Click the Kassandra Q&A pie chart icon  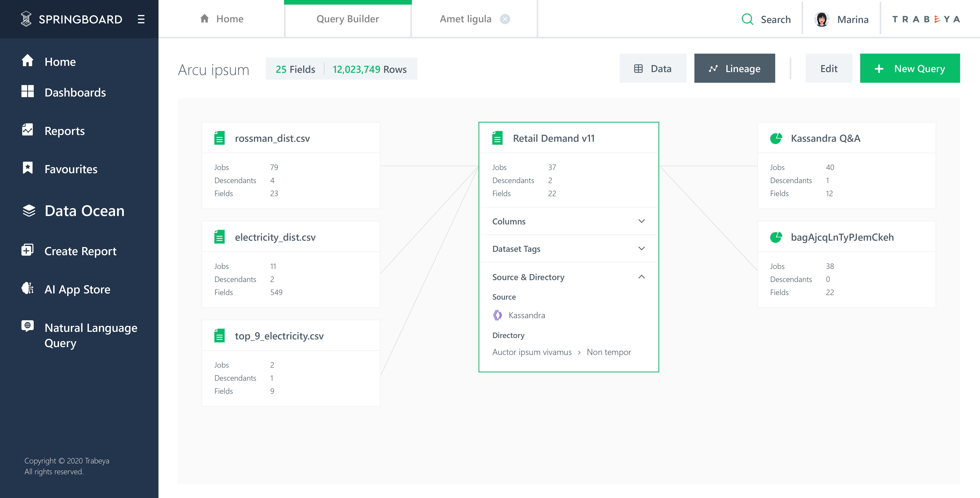(776, 138)
